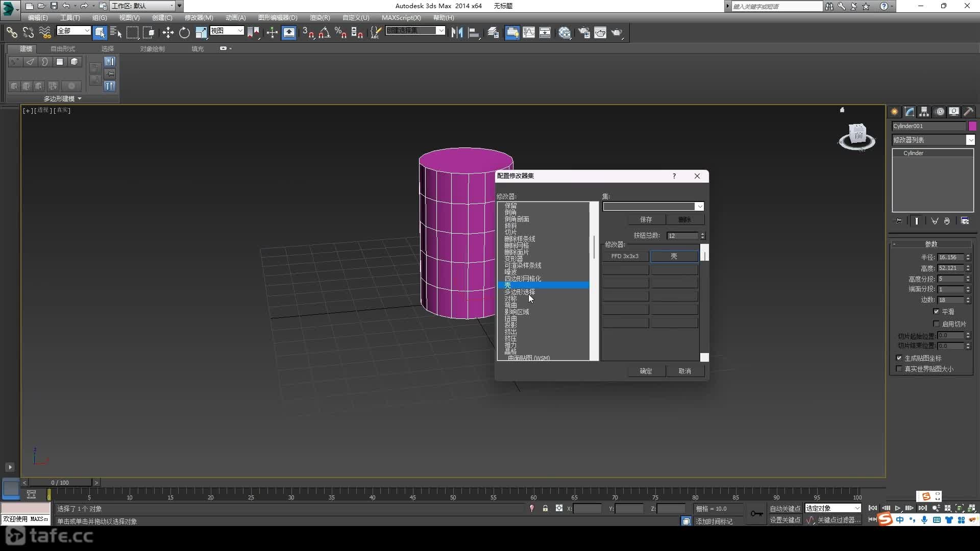Screen dimensions: 980x551
Task: Open the Hierarchy command panel tab
Action: (924, 111)
